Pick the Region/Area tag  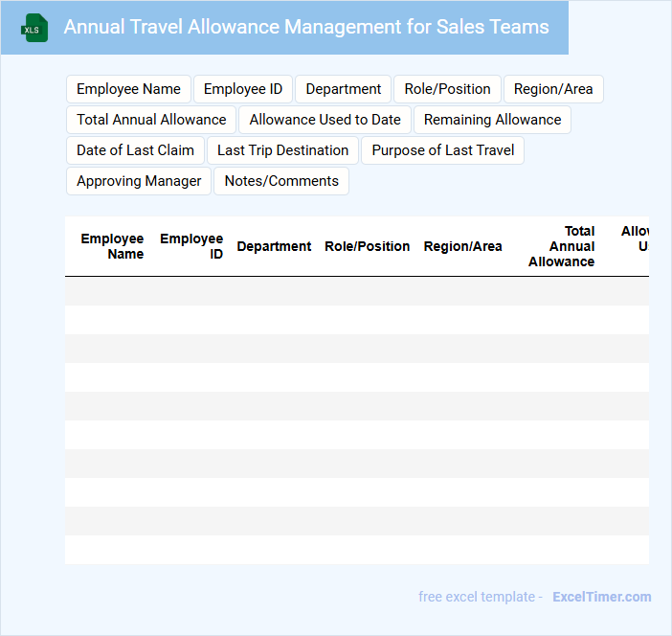(553, 89)
